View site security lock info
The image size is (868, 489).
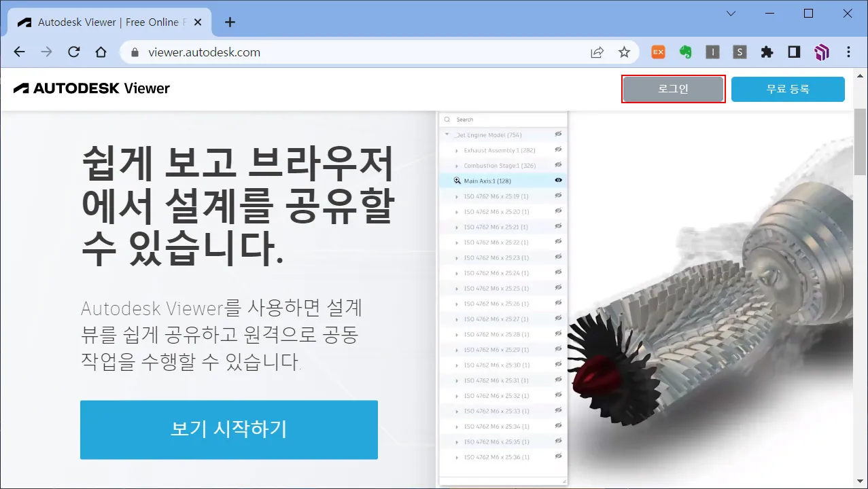point(134,52)
